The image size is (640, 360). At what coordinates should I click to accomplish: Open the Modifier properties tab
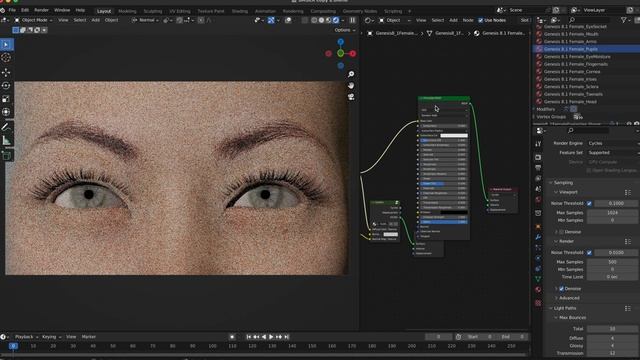click(x=538, y=237)
